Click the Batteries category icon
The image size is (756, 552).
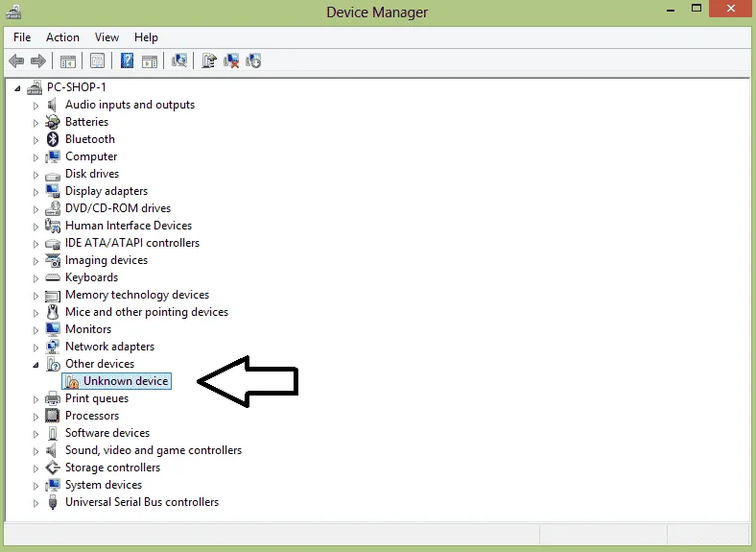pyautogui.click(x=53, y=122)
